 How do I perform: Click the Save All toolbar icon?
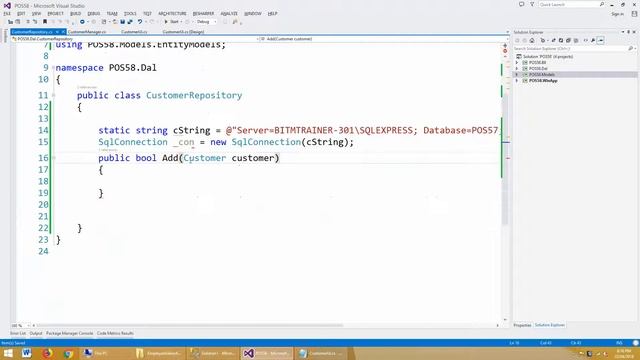[x=130, y=22]
